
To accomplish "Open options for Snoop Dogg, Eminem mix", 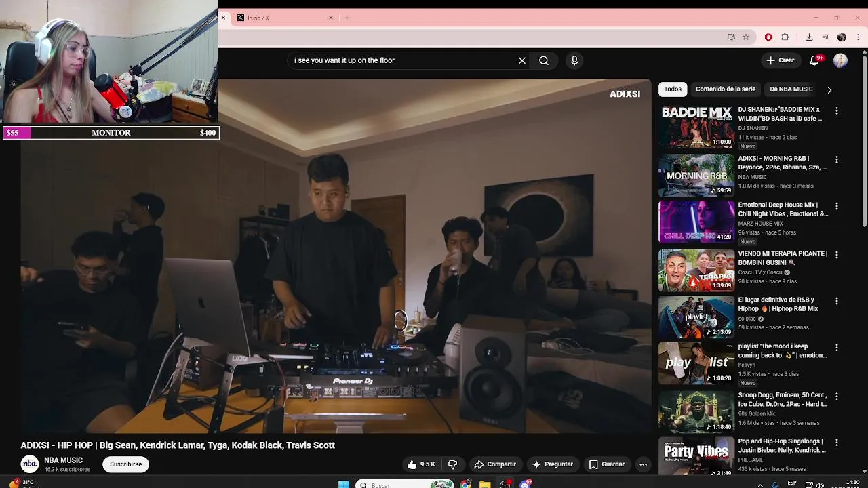I will point(836,396).
